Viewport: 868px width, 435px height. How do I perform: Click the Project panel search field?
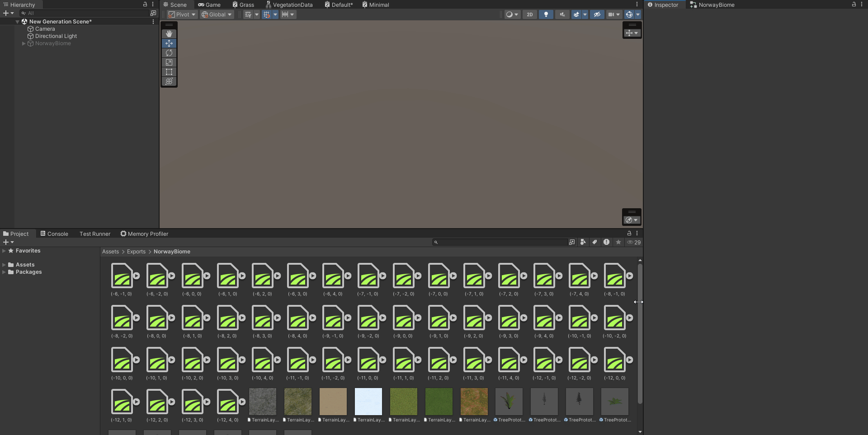pyautogui.click(x=502, y=242)
